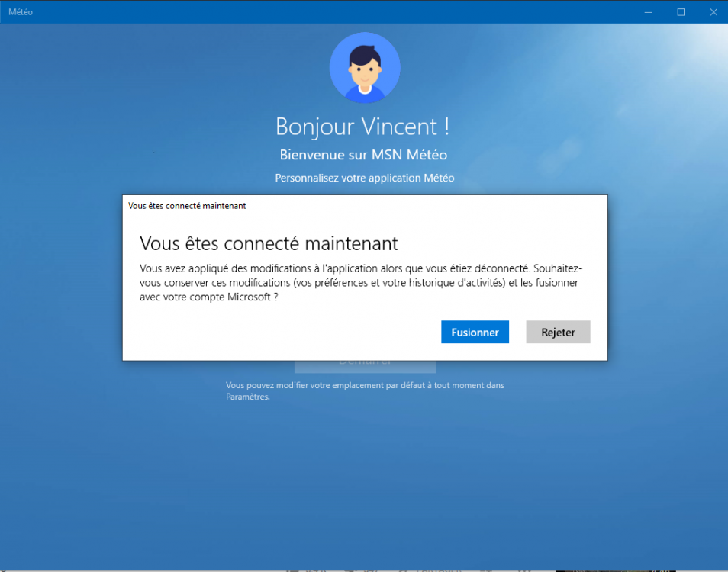Click the dialog heading "Vous êtes connecté maintenant"
The width and height of the screenshot is (728, 572).
coord(269,243)
